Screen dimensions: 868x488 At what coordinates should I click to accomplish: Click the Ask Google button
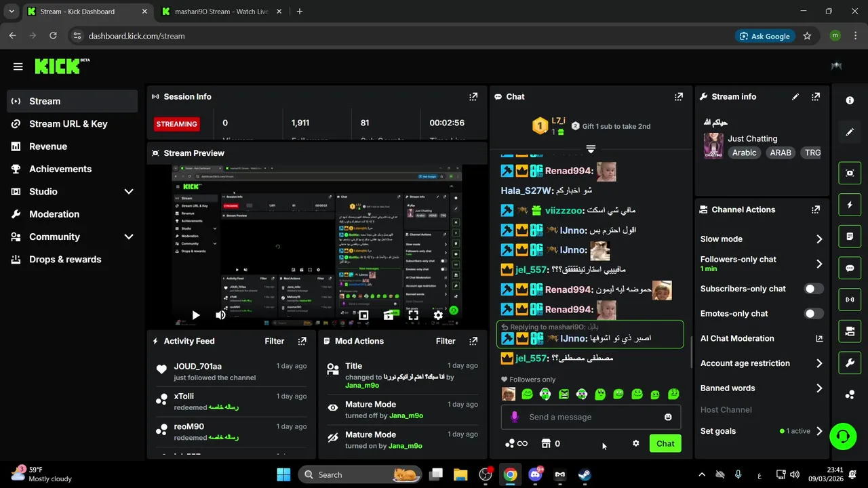click(x=765, y=36)
